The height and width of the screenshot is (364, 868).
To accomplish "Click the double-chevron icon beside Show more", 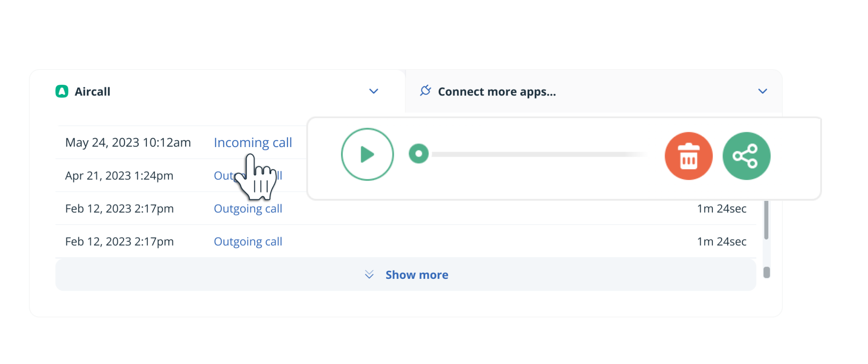I will tap(369, 275).
